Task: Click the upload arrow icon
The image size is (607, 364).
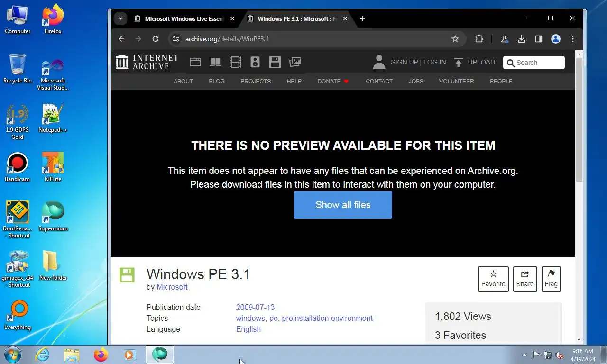Action: (458, 62)
